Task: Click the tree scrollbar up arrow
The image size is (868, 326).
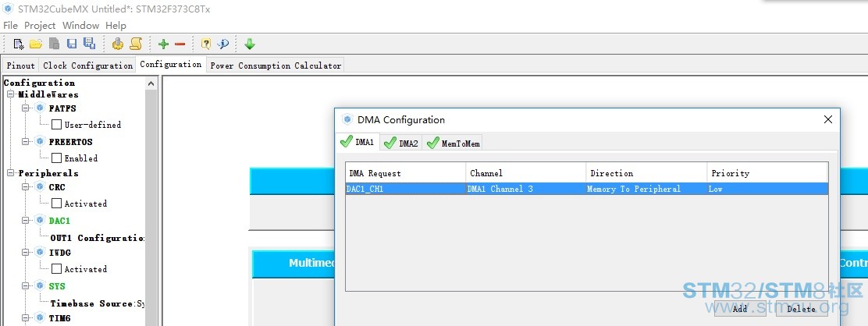Action: 151,83
